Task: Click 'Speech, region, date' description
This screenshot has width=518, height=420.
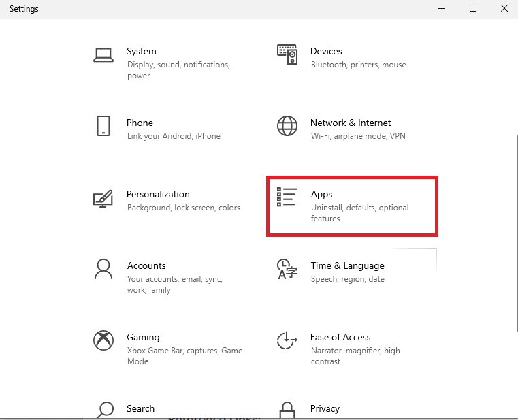Action: (348, 279)
